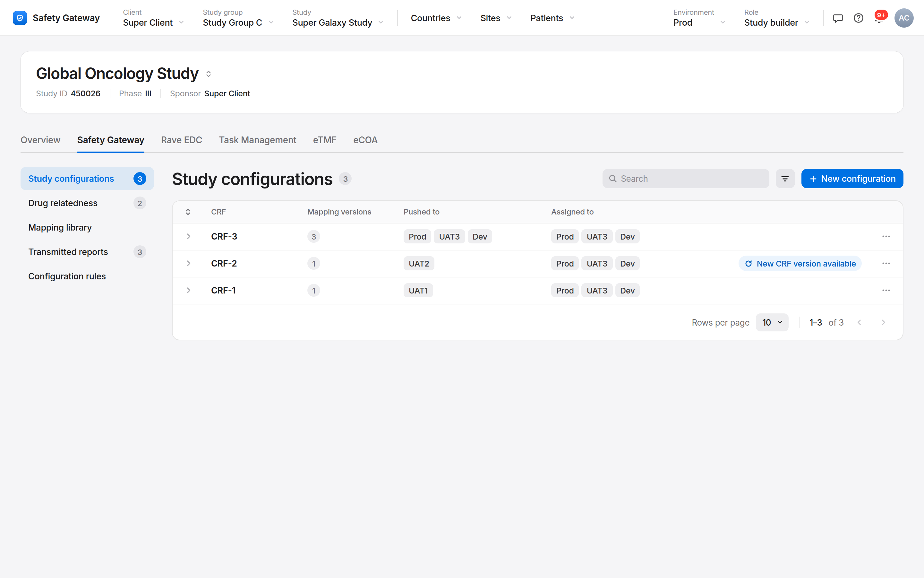Image resolution: width=924 pixels, height=578 pixels.
Task: Switch to the Rave EDC tab
Action: click(x=181, y=140)
